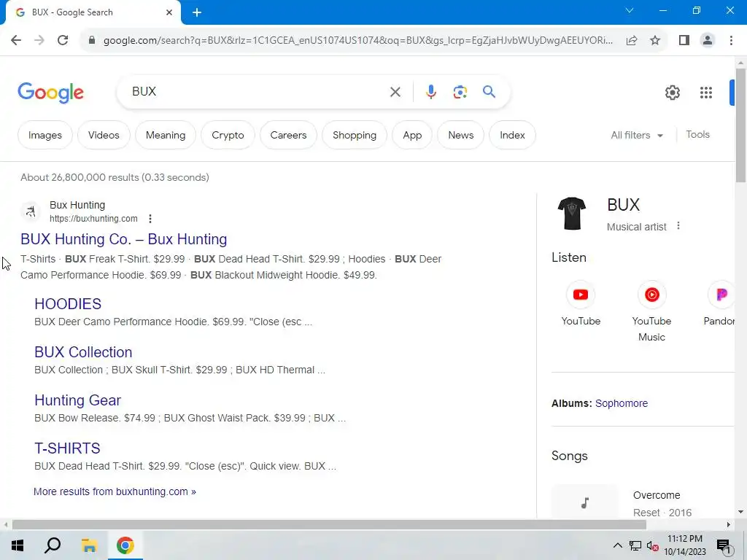Open taskbar clock showing 11:12 PM
747x560 pixels.
coord(685,545)
